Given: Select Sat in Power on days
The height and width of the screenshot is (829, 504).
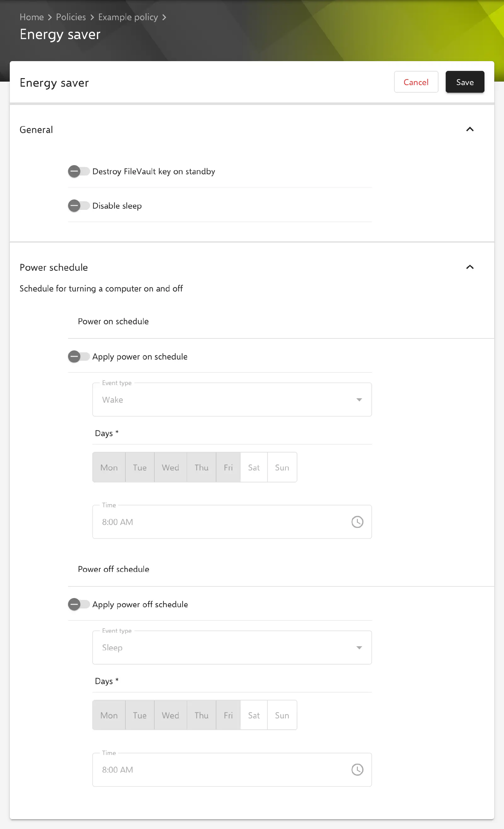Looking at the screenshot, I should point(254,467).
